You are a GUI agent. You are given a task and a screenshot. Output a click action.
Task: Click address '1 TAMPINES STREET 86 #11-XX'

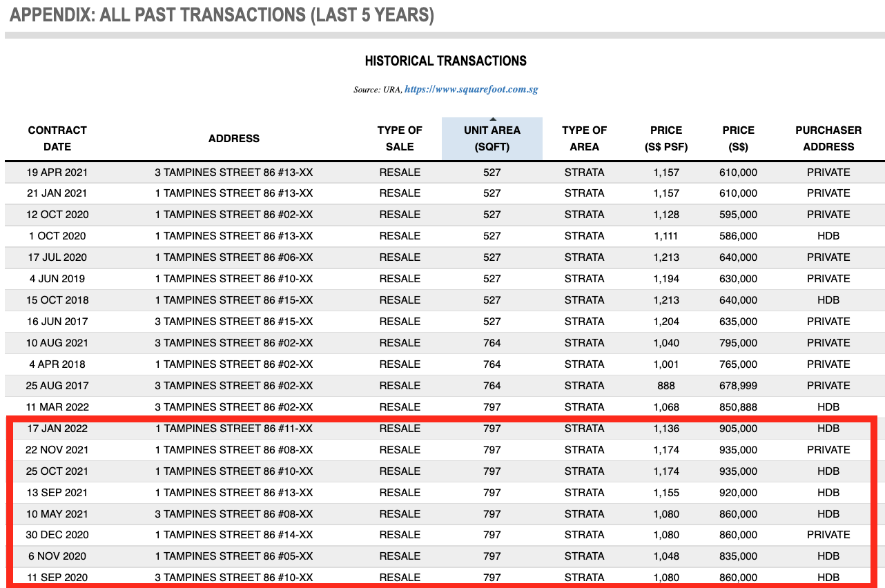pos(234,429)
